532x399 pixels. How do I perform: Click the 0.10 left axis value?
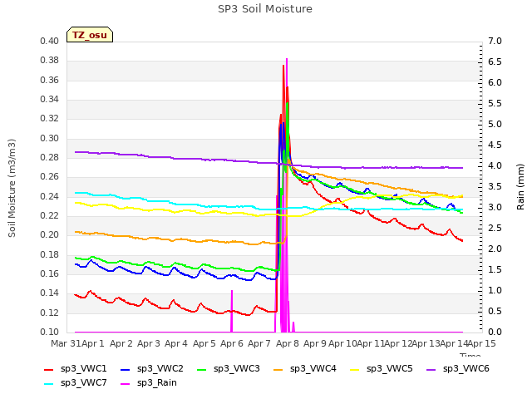(50, 332)
